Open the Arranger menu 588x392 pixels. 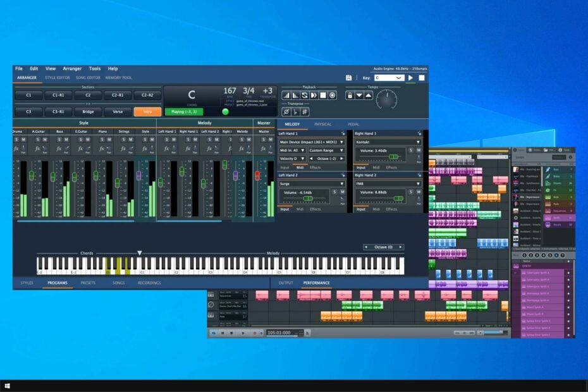click(72, 68)
